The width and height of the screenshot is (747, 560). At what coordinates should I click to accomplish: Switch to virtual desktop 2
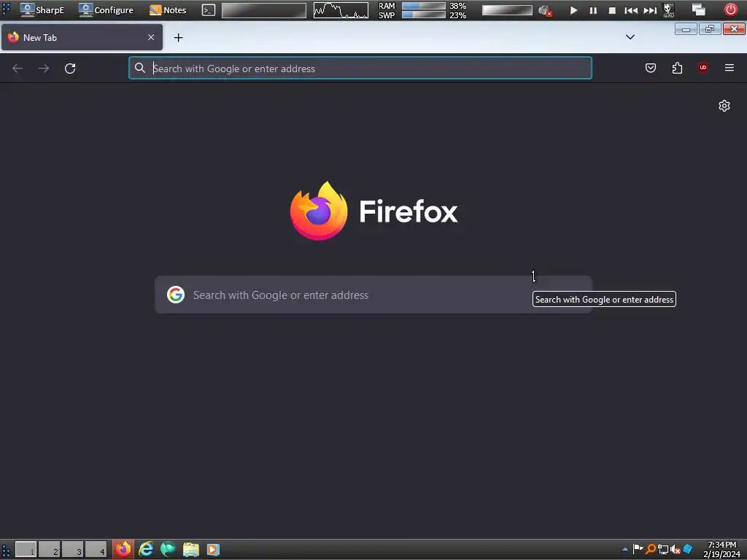(49, 550)
